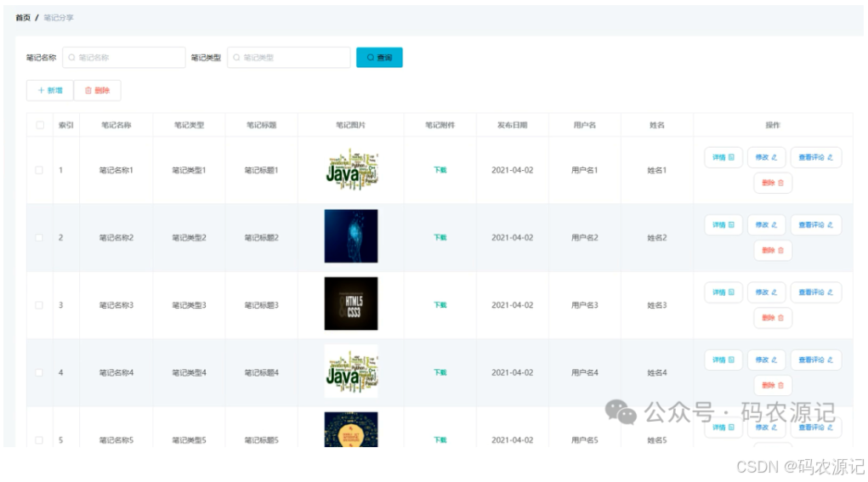Click cell 用户名4
This screenshot has height=482, width=868.
(x=585, y=372)
